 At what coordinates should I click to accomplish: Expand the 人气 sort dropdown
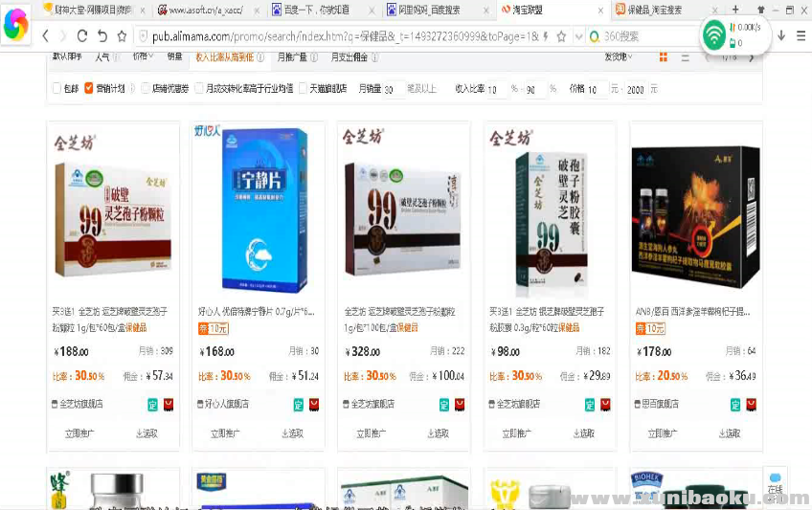(x=104, y=57)
